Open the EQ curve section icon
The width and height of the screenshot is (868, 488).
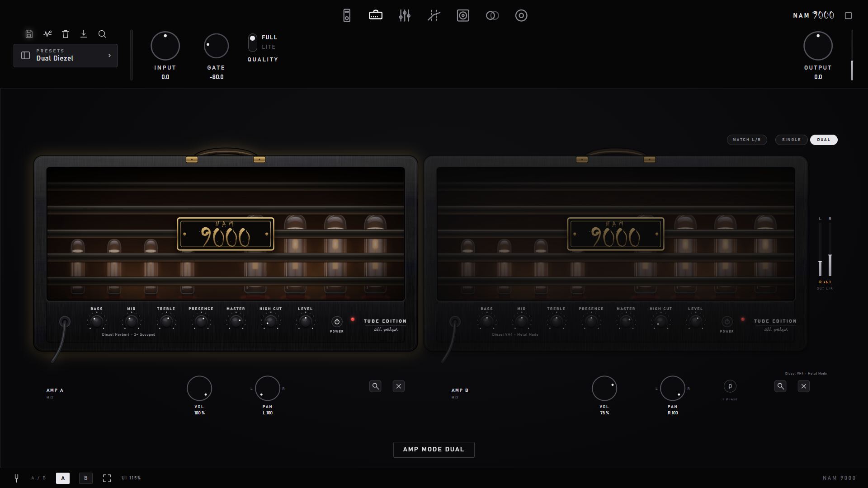[x=434, y=15]
